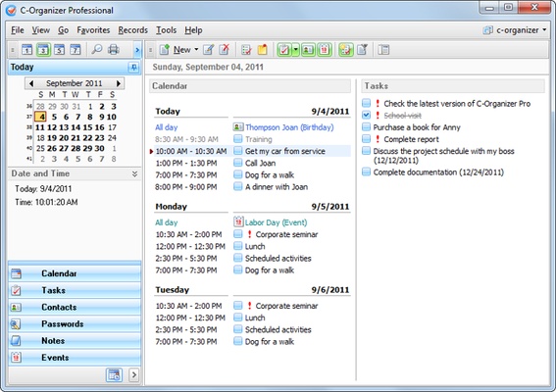
Task: Select September 12 in mini calendar
Action: [52, 127]
